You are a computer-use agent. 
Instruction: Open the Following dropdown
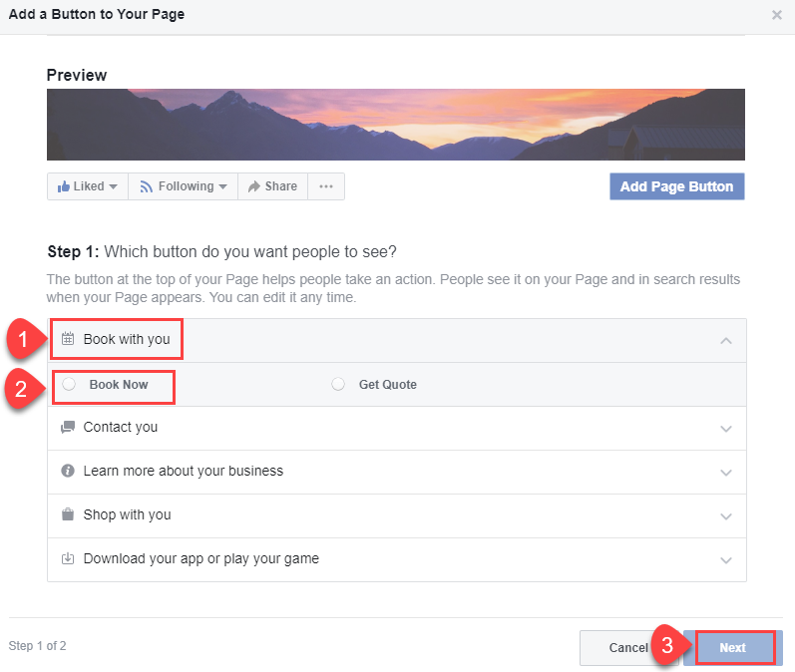coord(183,186)
